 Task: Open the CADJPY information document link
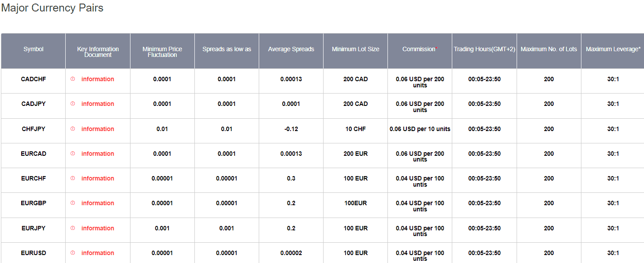98,104
